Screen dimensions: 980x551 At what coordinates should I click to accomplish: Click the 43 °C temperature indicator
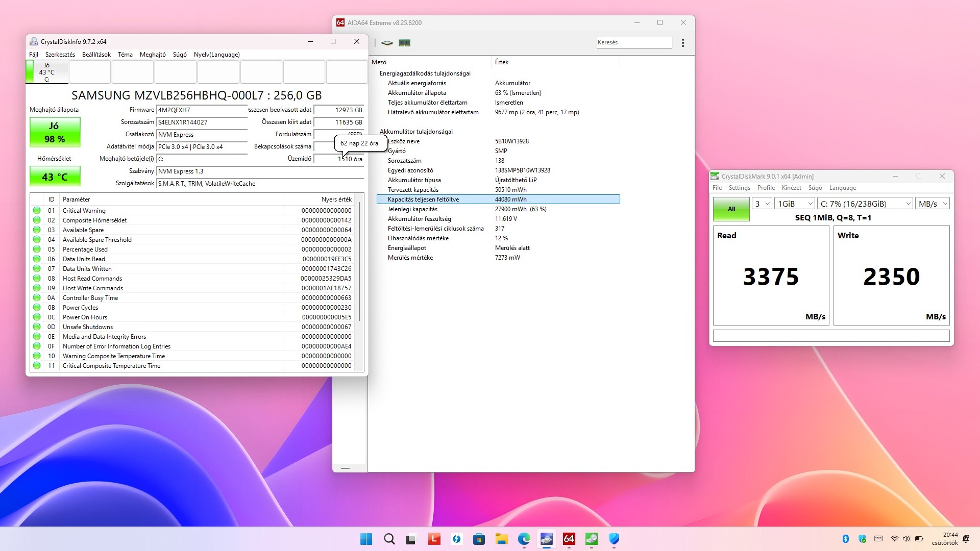pos(55,177)
